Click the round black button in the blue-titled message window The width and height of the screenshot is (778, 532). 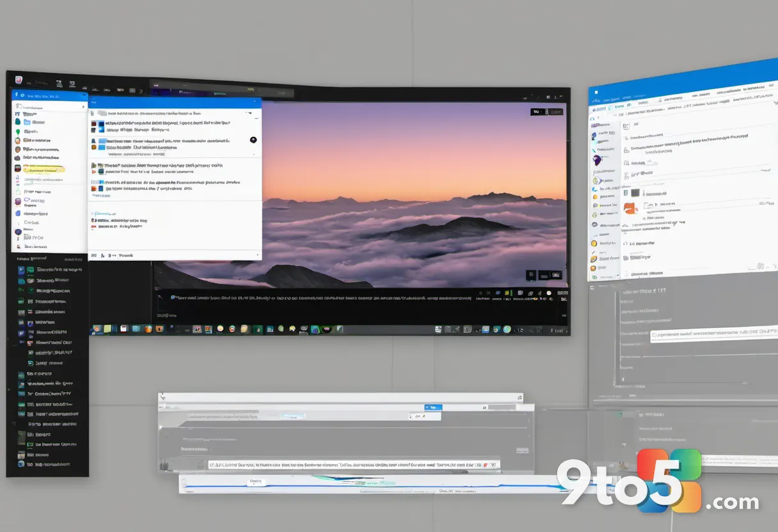click(x=253, y=139)
